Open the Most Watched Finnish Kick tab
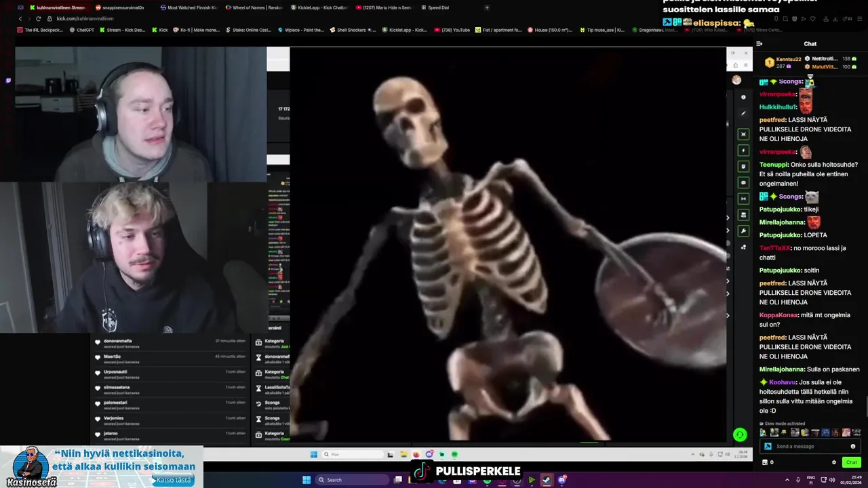 click(188, 7)
